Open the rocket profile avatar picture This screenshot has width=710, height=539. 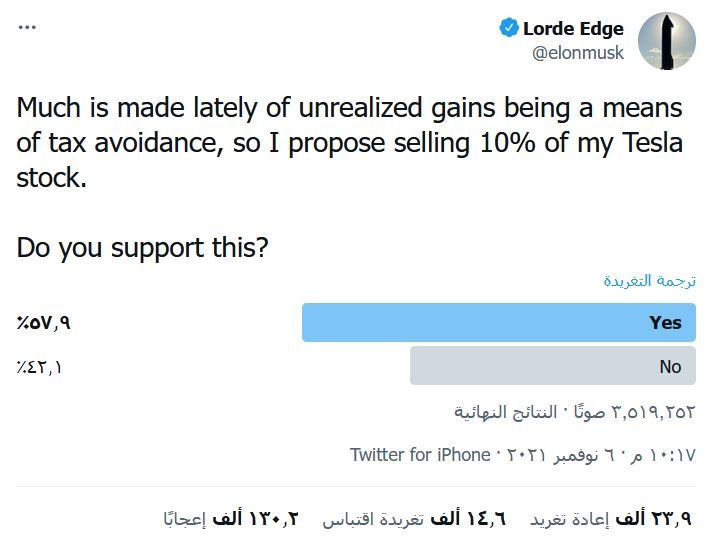click(666, 41)
